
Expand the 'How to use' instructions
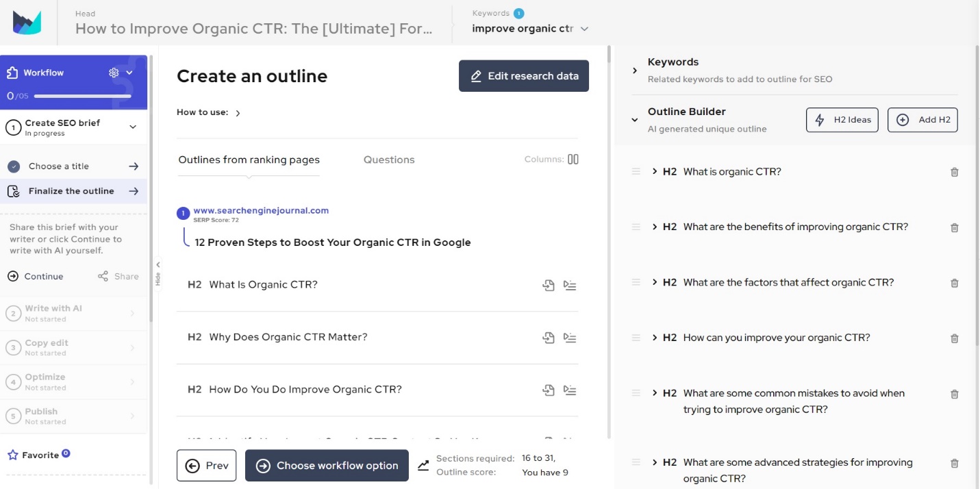238,113
